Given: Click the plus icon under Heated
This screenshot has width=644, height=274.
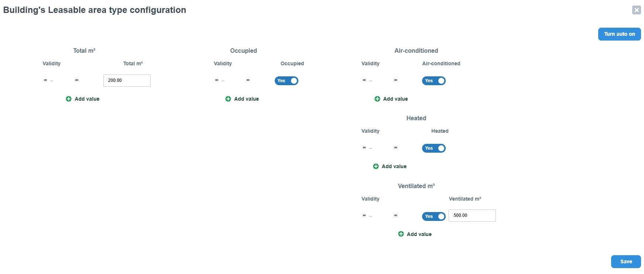Looking at the screenshot, I should point(376,166).
